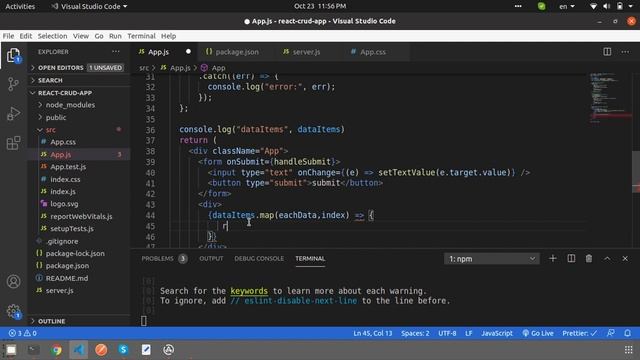Click the feedback icon in status bar

coord(611,333)
